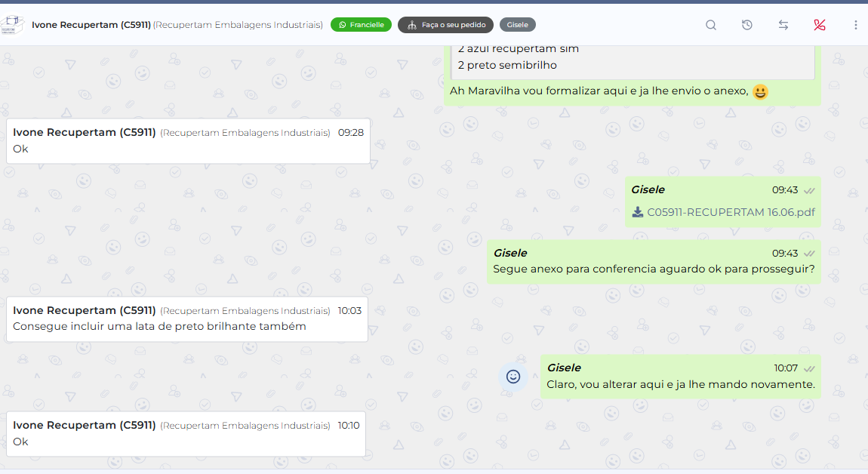Click the grinning emoji in Gisele's message

pos(760,92)
